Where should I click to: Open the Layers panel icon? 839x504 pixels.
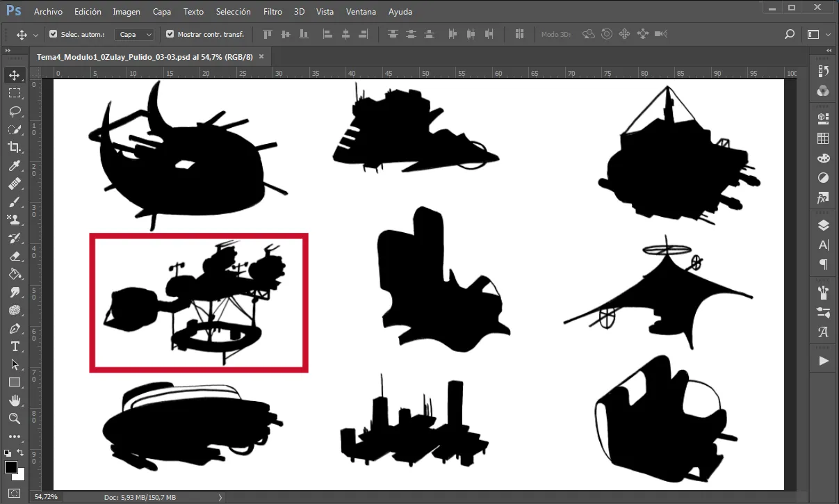tap(824, 225)
